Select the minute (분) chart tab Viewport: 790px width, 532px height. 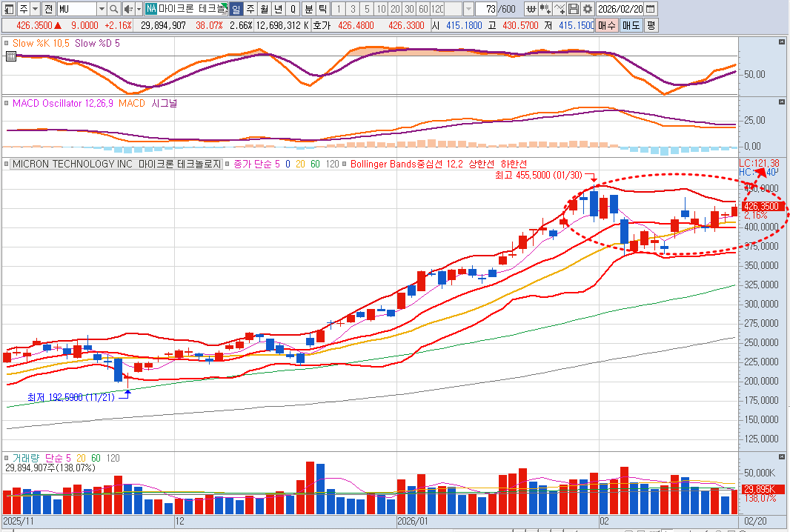coord(309,9)
